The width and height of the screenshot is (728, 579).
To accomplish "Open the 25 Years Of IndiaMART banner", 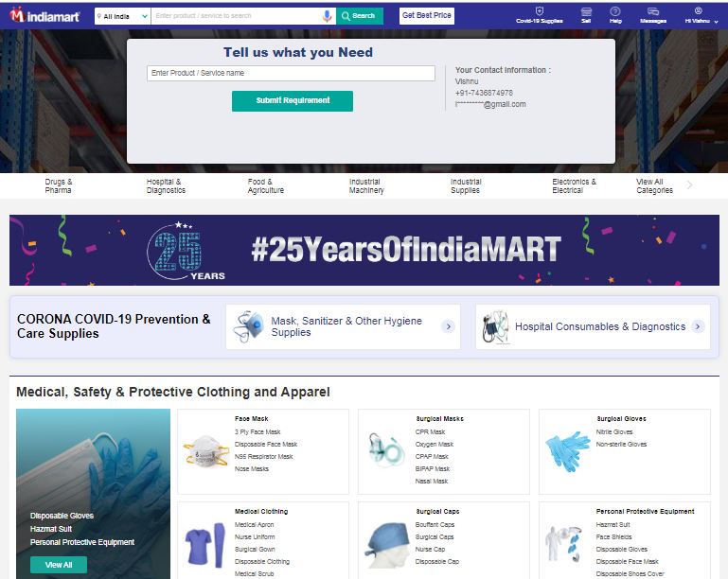I will (x=364, y=250).
